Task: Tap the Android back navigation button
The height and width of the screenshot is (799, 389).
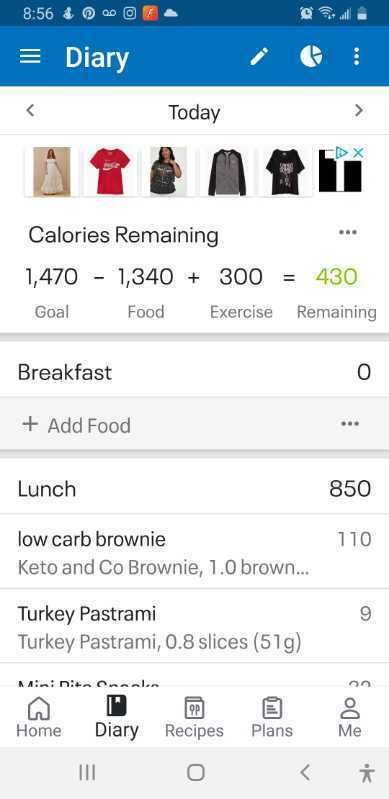Action: [305, 773]
